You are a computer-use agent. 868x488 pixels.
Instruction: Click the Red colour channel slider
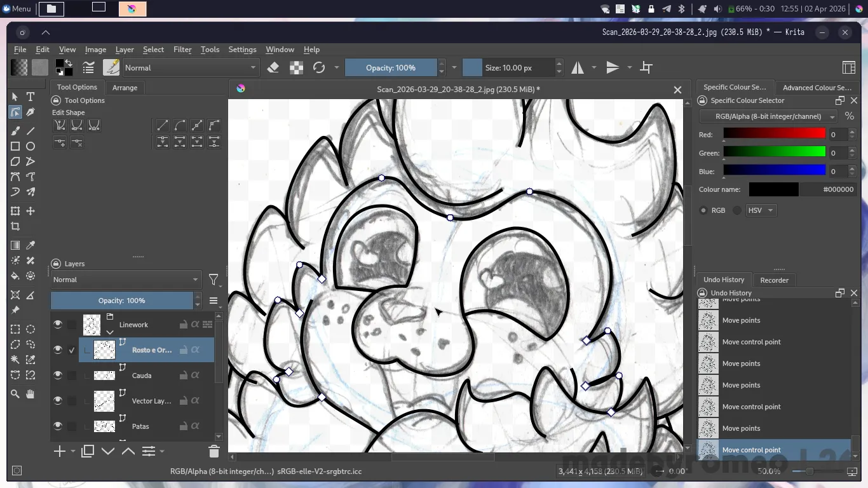pos(774,133)
